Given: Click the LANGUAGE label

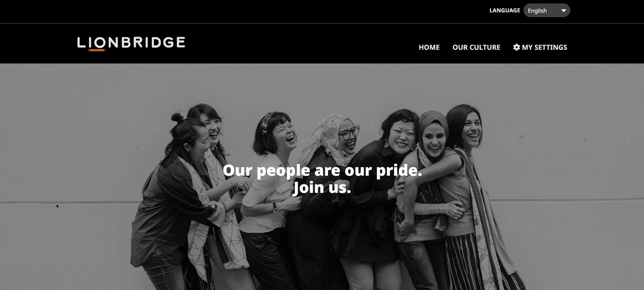Looking at the screenshot, I should click(504, 10).
